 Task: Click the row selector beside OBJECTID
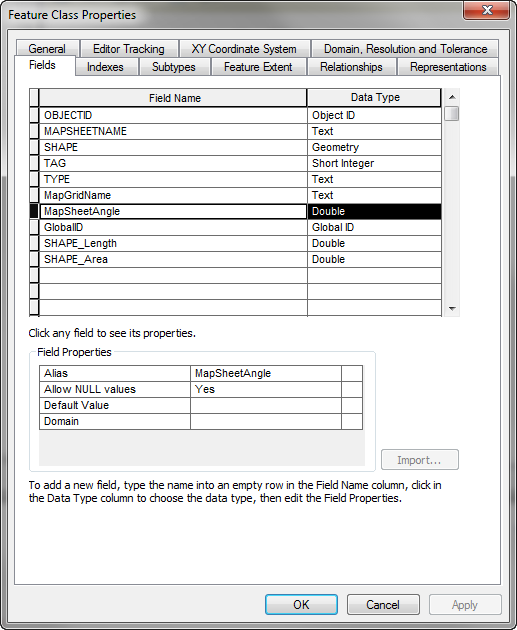click(x=34, y=115)
